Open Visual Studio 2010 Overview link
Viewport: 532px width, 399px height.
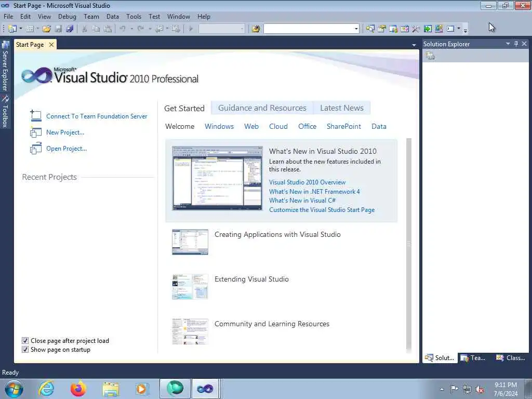coord(308,182)
